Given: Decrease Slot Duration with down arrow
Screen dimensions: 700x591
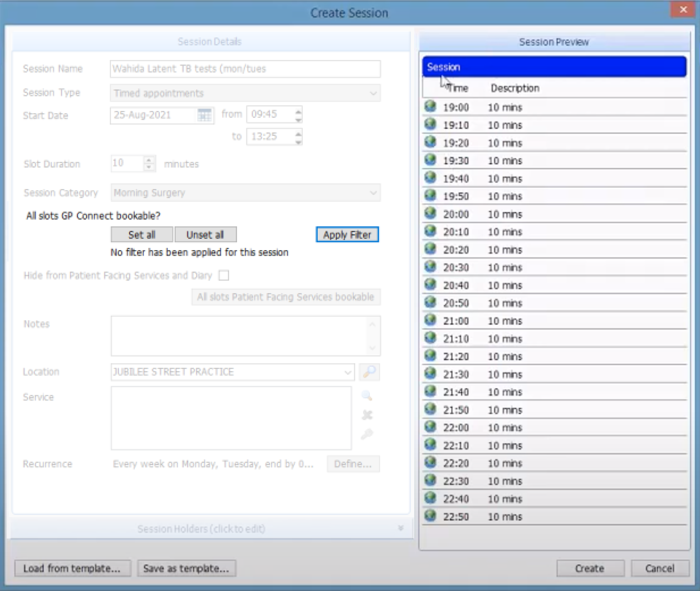Looking at the screenshot, I should coord(149,168).
